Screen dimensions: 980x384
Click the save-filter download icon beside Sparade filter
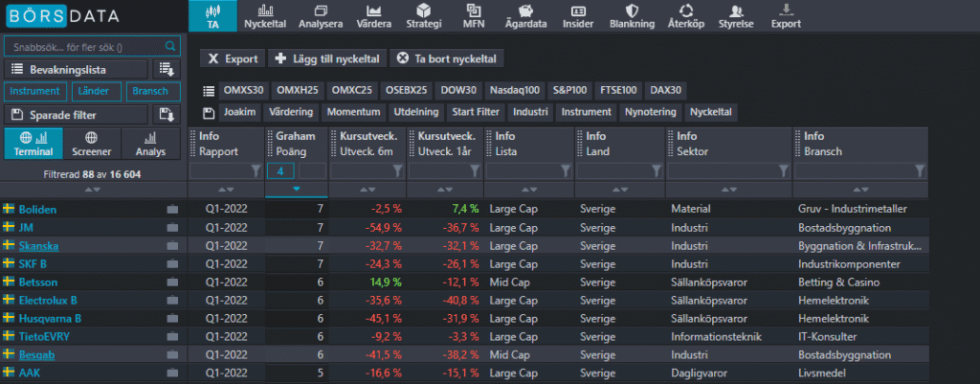[x=167, y=115]
